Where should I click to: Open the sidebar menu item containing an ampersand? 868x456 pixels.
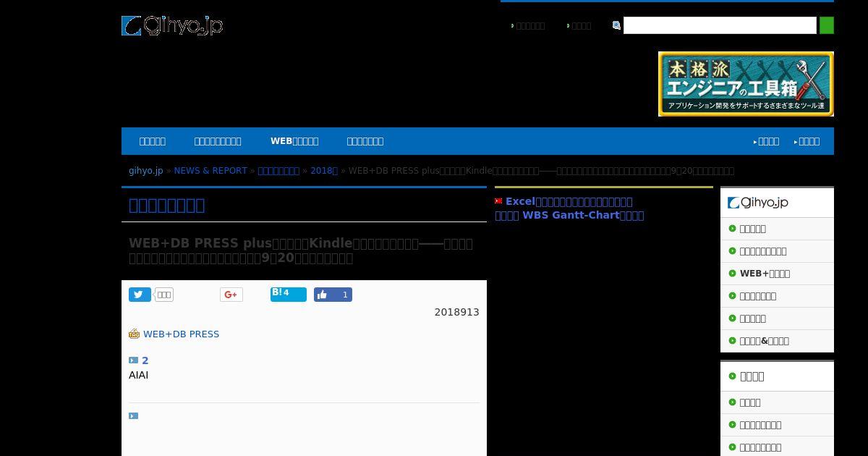click(x=764, y=341)
